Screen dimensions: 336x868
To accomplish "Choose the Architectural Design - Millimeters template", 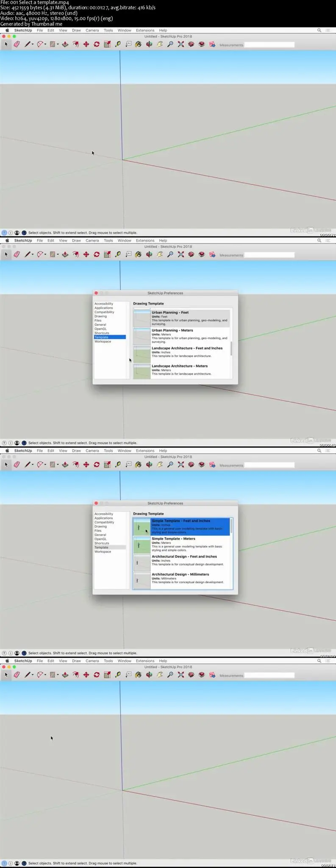I will pyautogui.click(x=182, y=579).
